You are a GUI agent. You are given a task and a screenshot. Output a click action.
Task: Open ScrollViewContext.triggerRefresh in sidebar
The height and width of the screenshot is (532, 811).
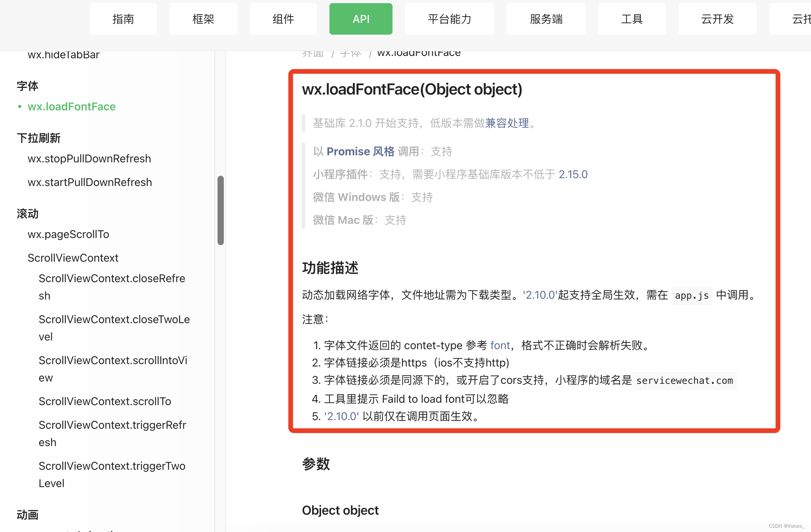[112, 433]
